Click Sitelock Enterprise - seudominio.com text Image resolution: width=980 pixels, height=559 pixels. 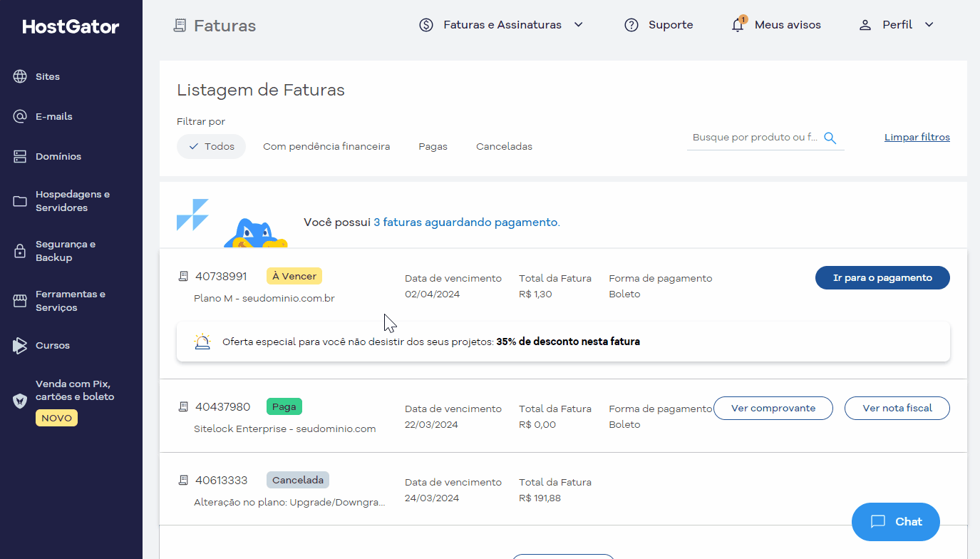[x=284, y=429]
